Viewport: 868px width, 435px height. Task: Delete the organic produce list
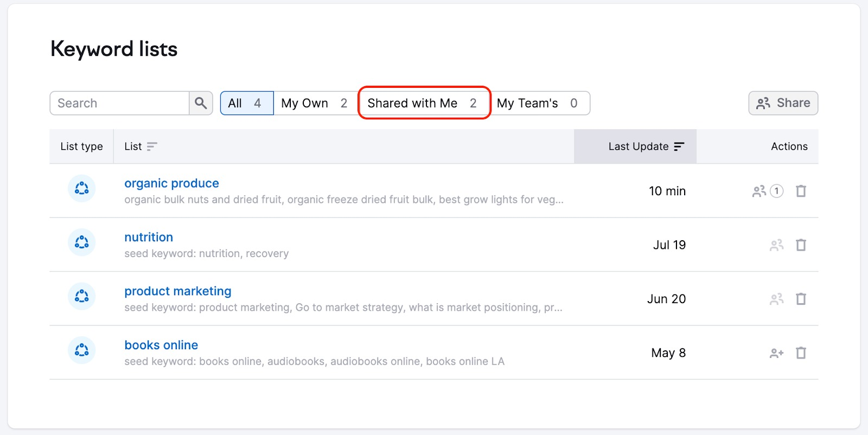(x=801, y=191)
